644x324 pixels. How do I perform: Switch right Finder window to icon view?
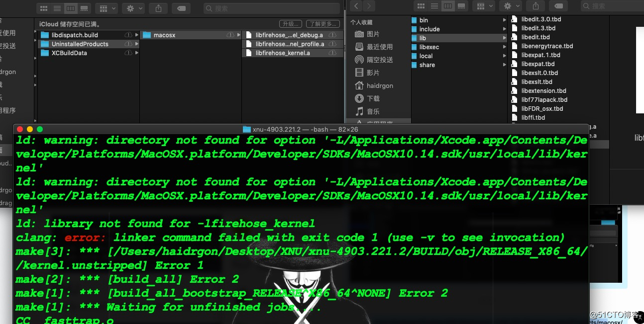422,6
